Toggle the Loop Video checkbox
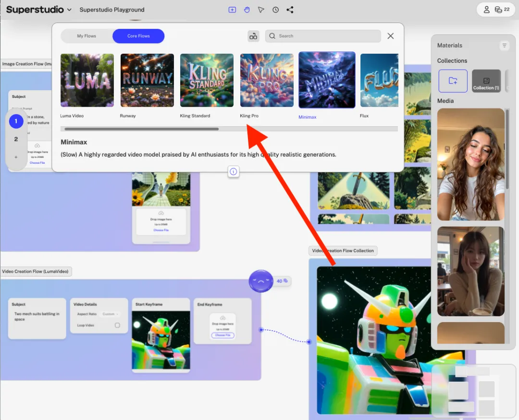519x420 pixels. [x=117, y=325]
